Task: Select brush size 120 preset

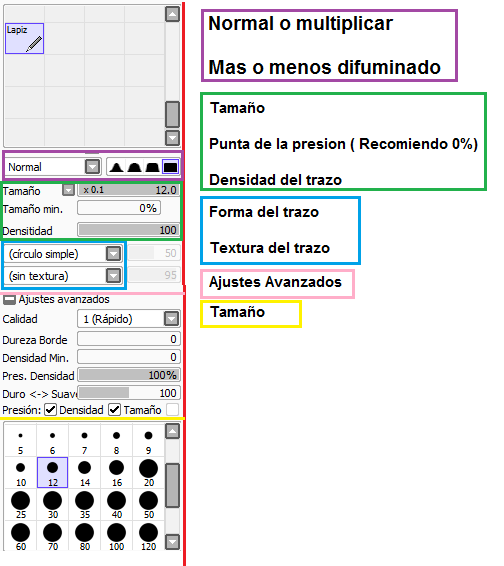Action: point(148,536)
